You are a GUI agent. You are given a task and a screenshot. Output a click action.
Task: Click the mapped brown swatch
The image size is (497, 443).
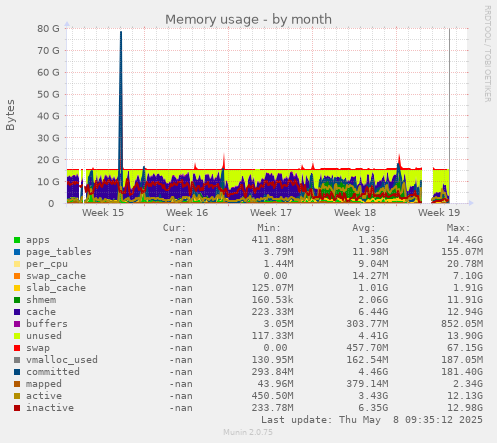[17, 384]
